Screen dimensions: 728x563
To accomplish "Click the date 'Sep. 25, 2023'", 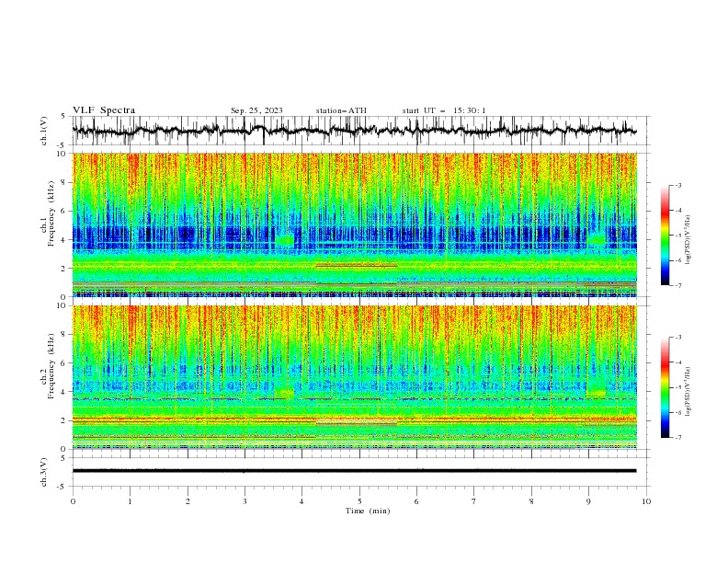I will [x=256, y=110].
